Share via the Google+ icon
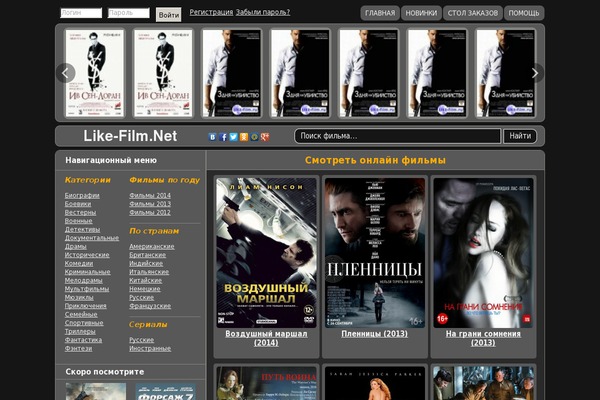Image resolution: width=600 pixels, height=400 pixels. [265, 137]
